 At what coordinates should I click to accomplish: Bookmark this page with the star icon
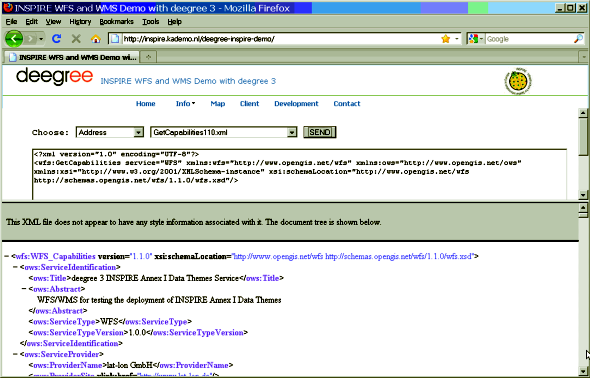[446, 39]
